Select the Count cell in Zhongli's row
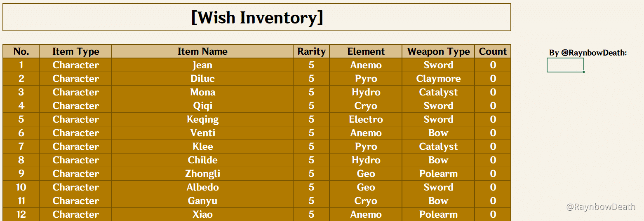 coord(493,174)
